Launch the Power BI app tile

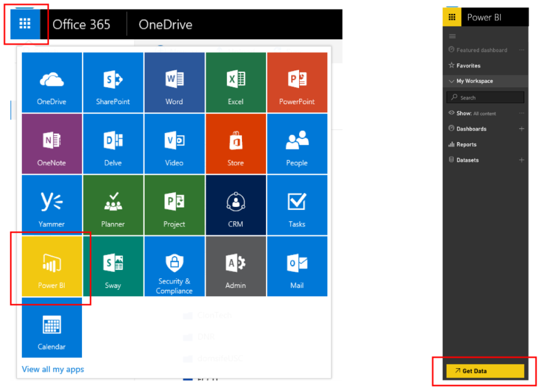pyautogui.click(x=52, y=266)
